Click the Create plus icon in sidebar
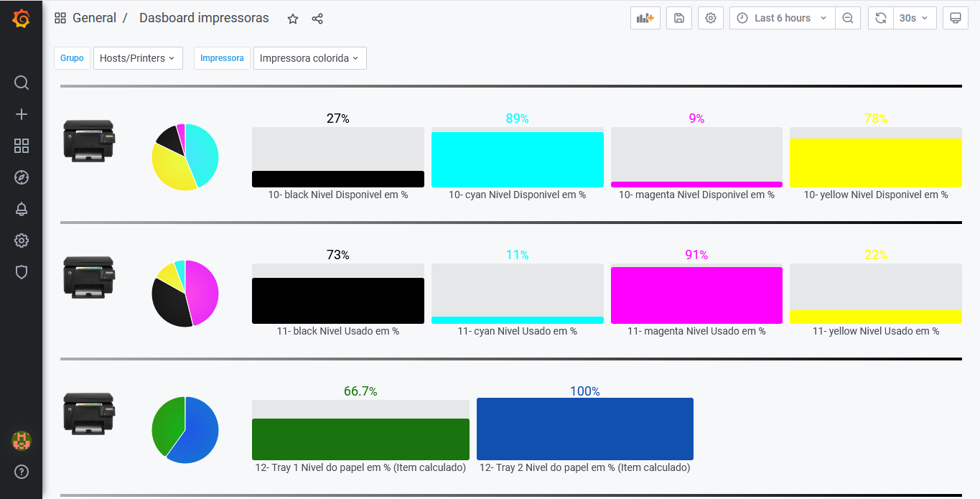Image resolution: width=980 pixels, height=499 pixels. pos(22,114)
